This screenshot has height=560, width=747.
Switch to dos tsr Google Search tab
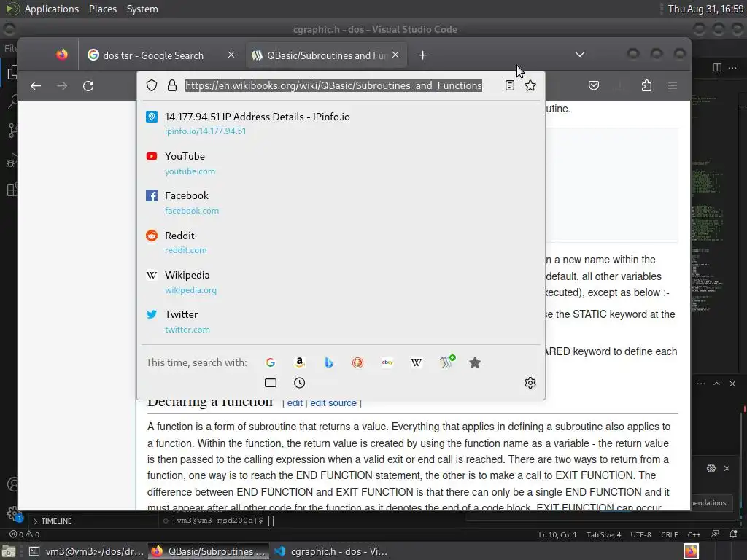pos(153,55)
